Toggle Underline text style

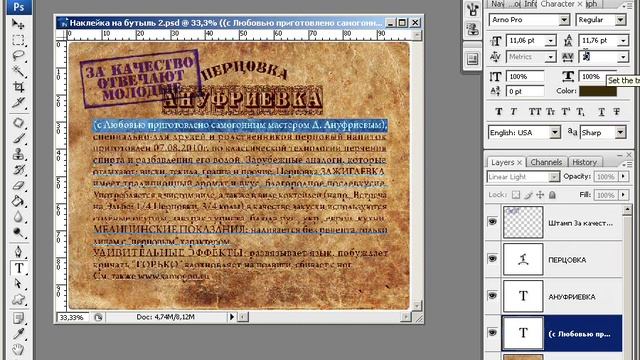coord(601,111)
